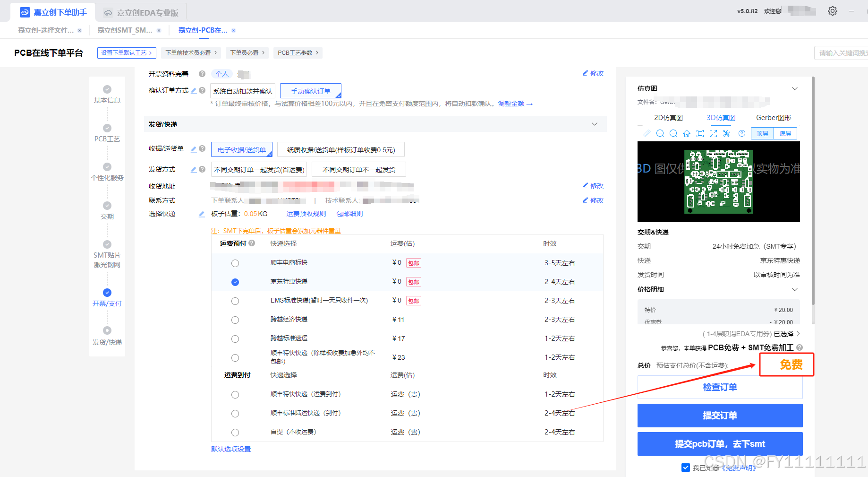Image resolution: width=868 pixels, height=477 pixels.
Task: Click 检查订单 button
Action: [720, 387]
